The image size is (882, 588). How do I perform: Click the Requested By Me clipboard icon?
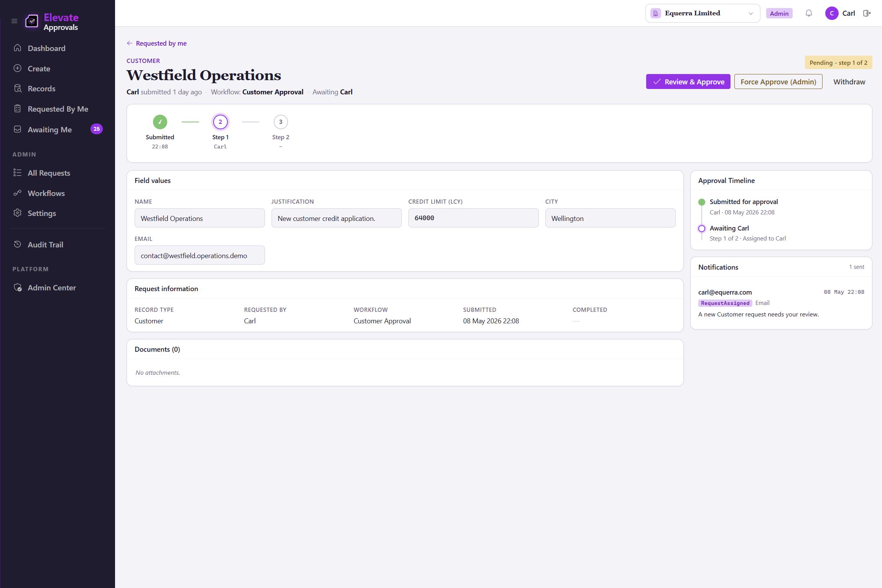(x=18, y=109)
